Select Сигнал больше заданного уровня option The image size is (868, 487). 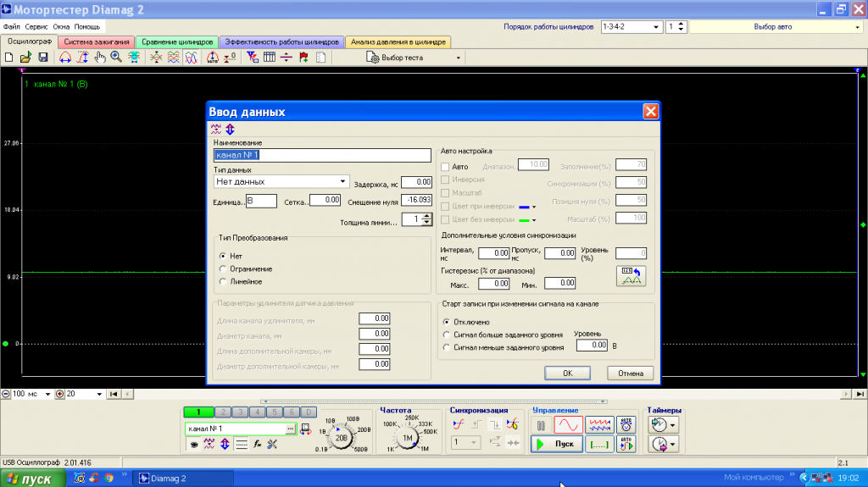click(446, 335)
